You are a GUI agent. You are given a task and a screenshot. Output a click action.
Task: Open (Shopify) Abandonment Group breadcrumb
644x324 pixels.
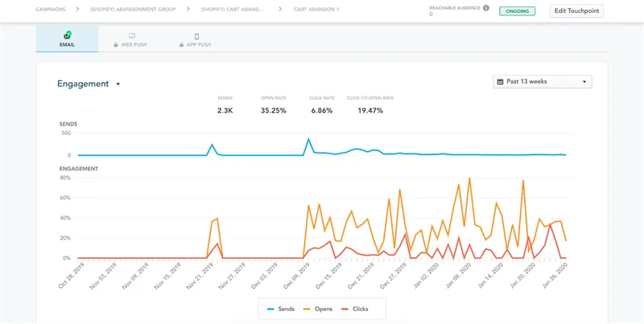pyautogui.click(x=133, y=9)
